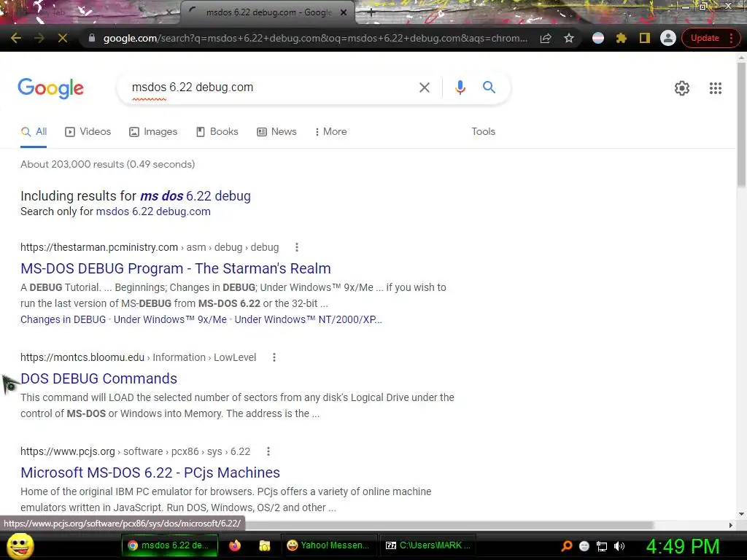Image resolution: width=747 pixels, height=560 pixels.
Task: Click the page vertical scrollbar thumb
Action: click(741, 125)
